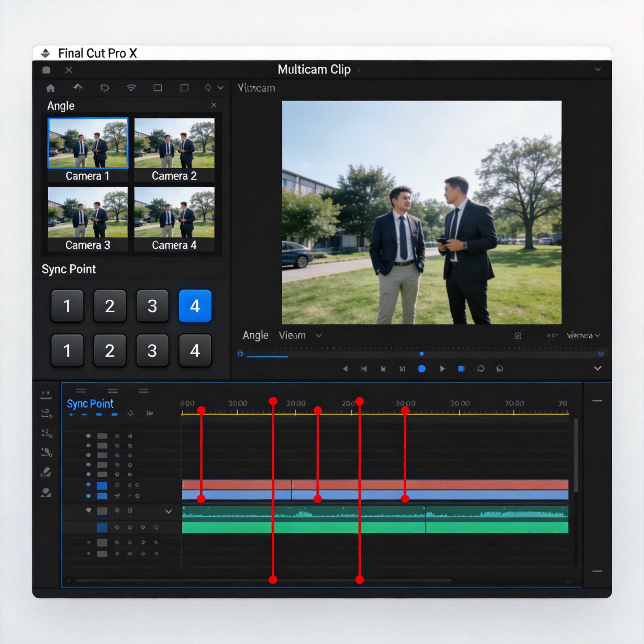Expand the chevron at right of transport controls

pyautogui.click(x=598, y=368)
